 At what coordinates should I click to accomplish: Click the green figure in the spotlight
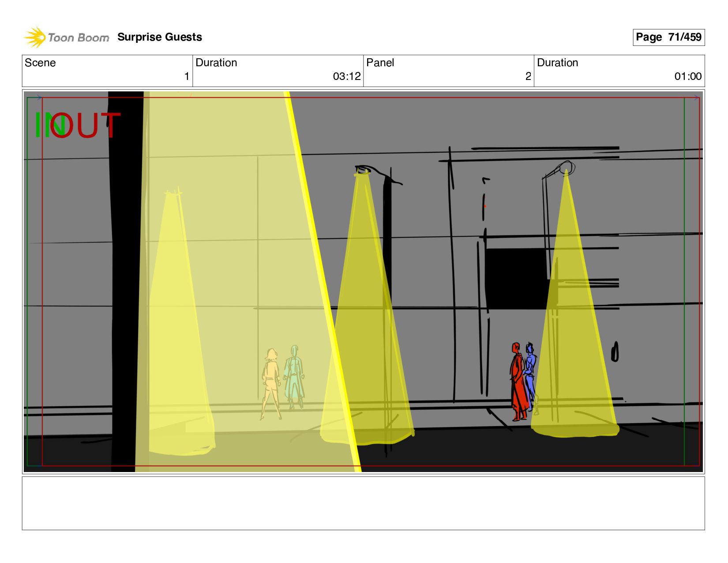coord(294,378)
